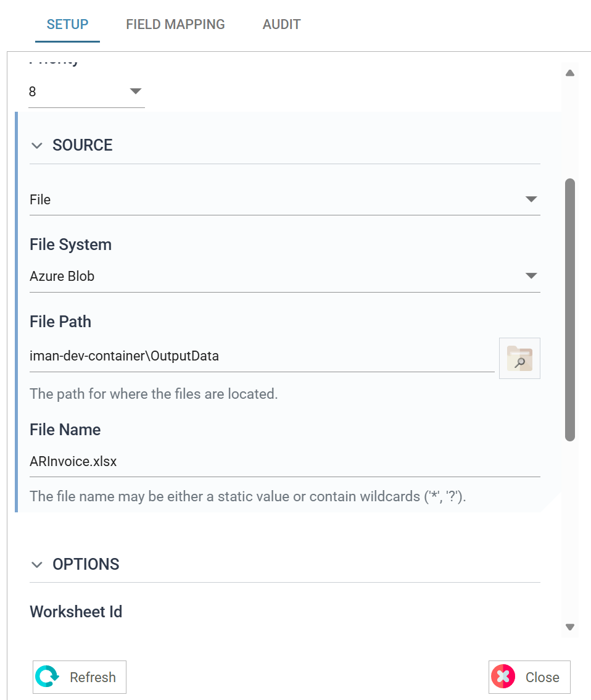Click the red X icon beside Close
The image size is (591, 700).
503,677
